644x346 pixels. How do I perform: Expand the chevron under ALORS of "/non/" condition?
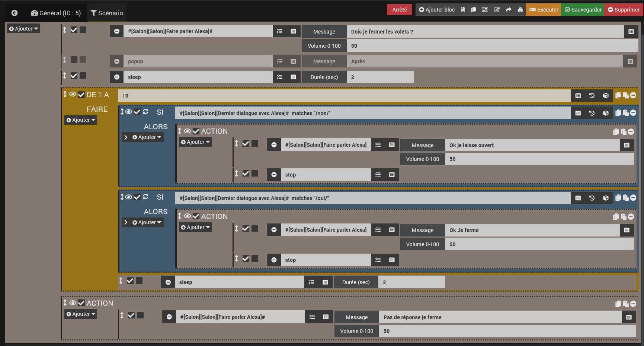point(126,137)
